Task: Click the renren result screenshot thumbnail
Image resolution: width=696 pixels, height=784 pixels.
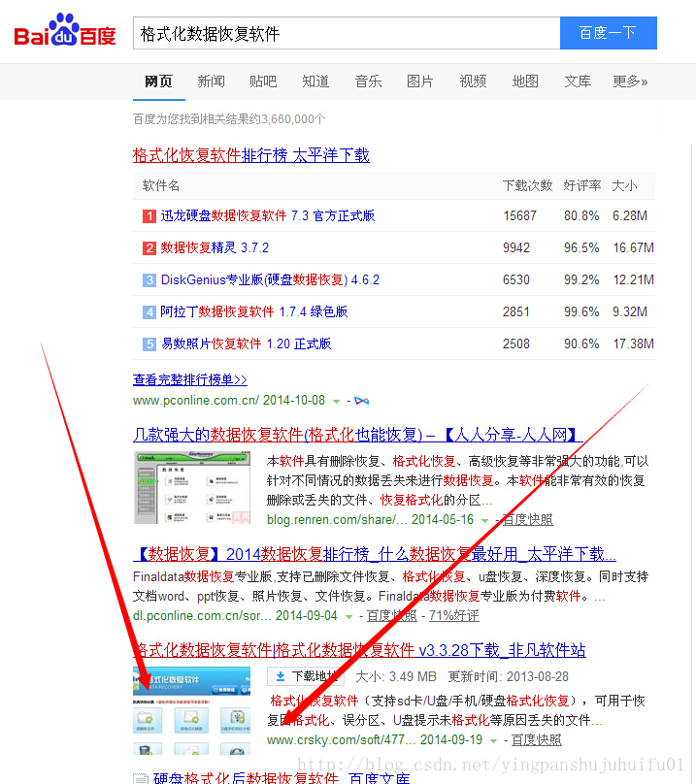Action: pos(192,487)
